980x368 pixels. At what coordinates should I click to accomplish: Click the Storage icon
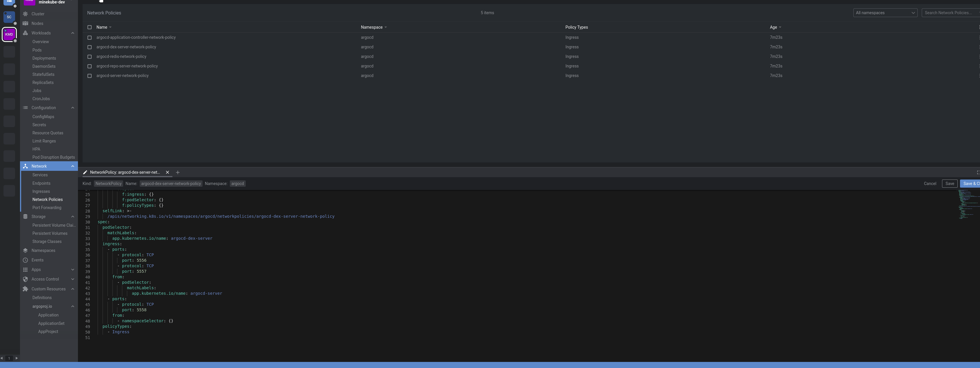(25, 216)
